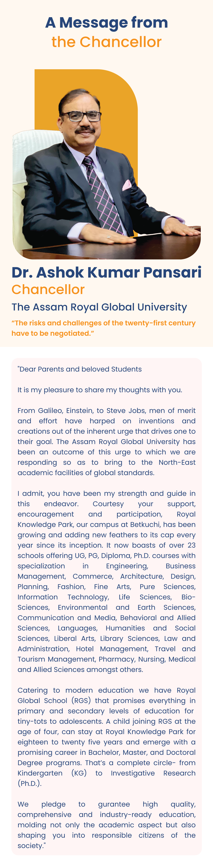Click the pink pocket square
This screenshot has width=213, height=868.
coord(127,185)
